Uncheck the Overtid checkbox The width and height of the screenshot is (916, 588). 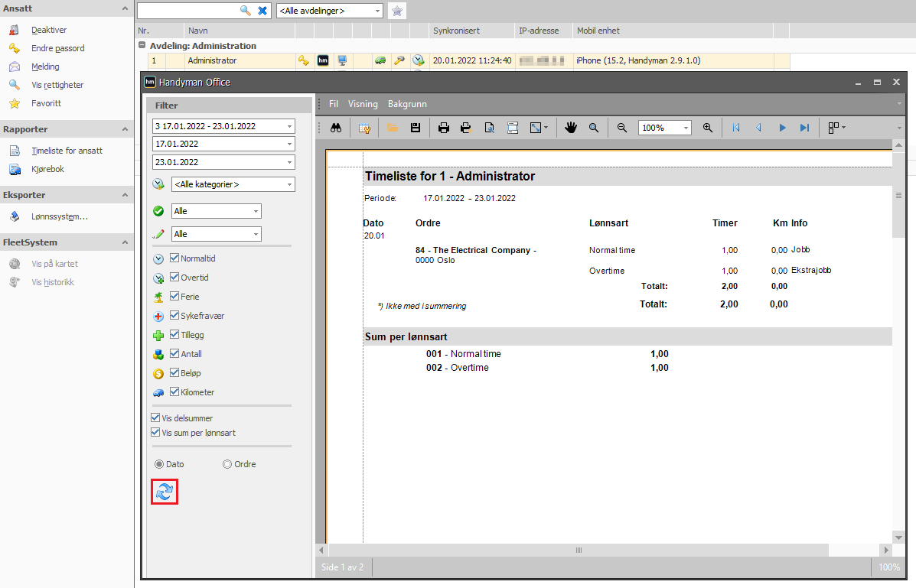point(174,277)
